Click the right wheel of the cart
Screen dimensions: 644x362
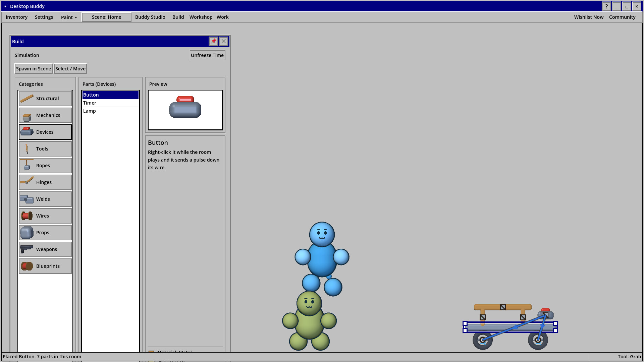538,340
